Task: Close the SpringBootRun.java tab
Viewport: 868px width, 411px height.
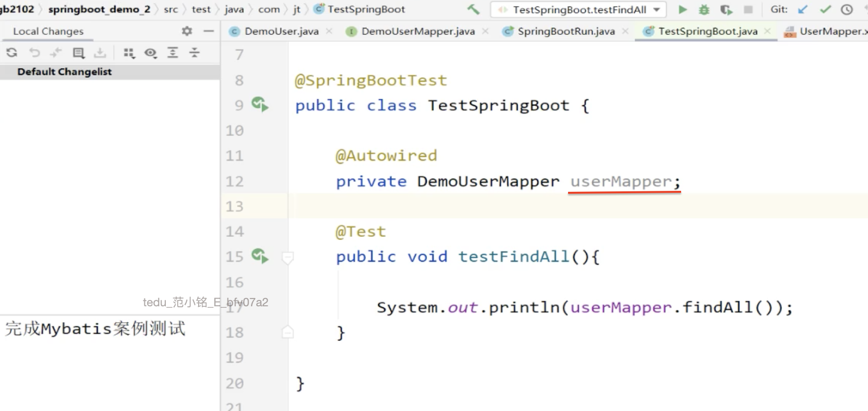Action: (x=625, y=31)
